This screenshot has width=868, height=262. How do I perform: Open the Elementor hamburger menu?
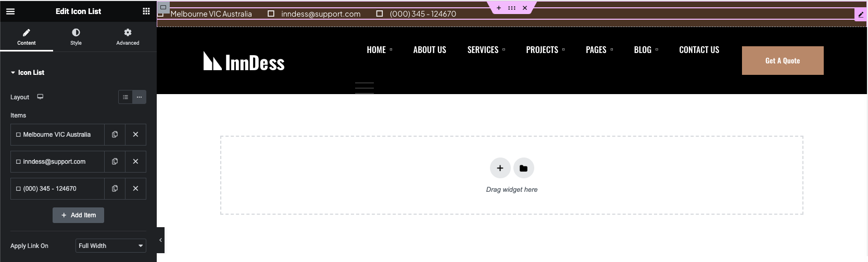[x=10, y=11]
